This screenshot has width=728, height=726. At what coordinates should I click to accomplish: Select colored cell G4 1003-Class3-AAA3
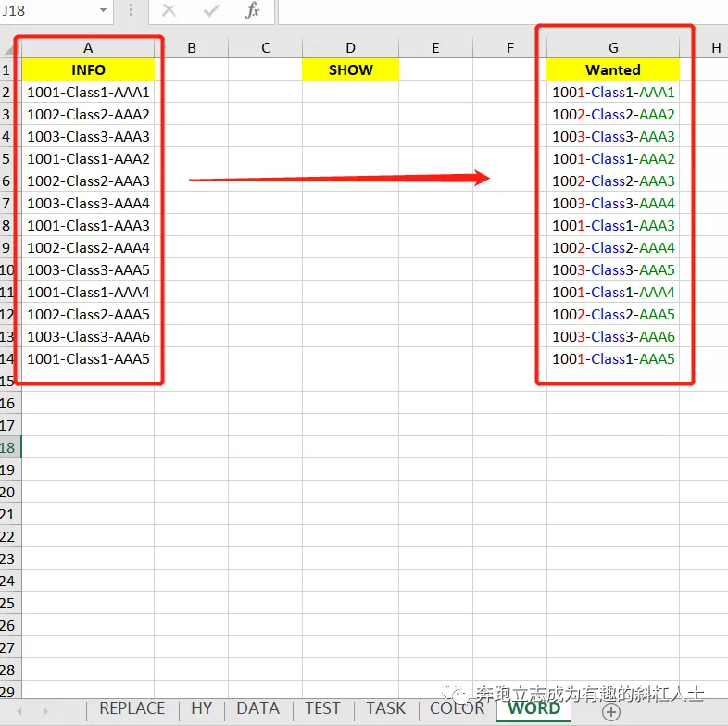tap(613, 136)
